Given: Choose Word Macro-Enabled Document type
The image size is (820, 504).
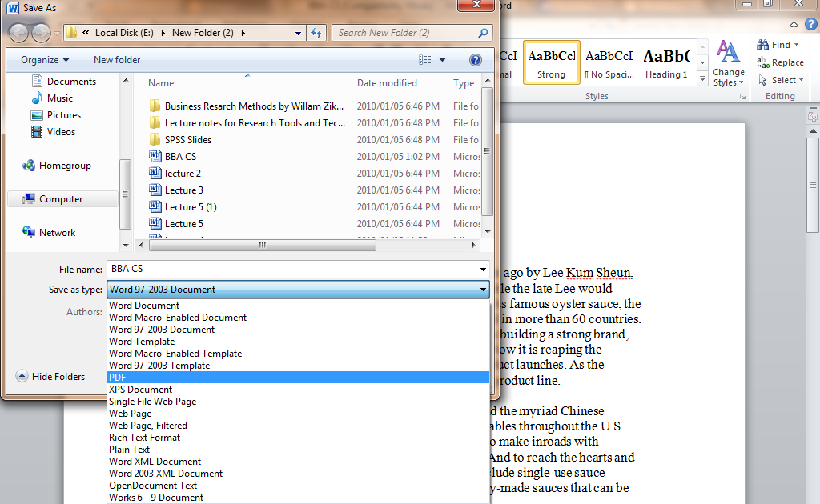Looking at the screenshot, I should [298, 318].
